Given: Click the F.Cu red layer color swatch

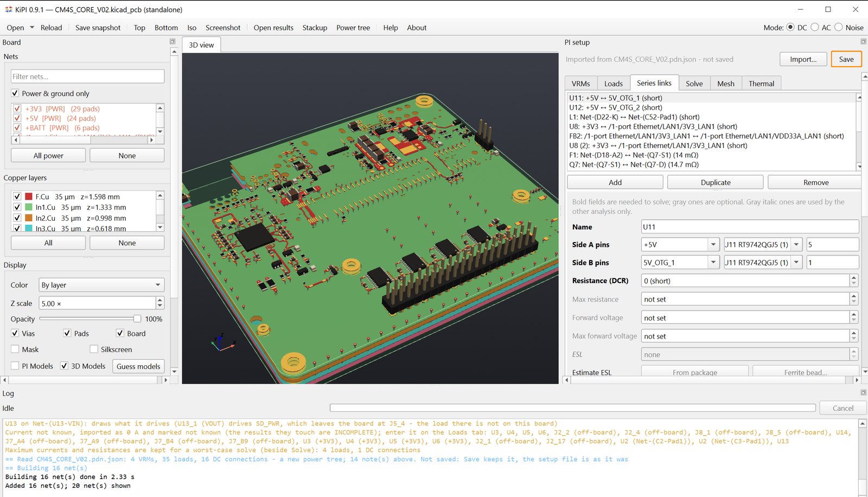Looking at the screenshot, I should 29,196.
